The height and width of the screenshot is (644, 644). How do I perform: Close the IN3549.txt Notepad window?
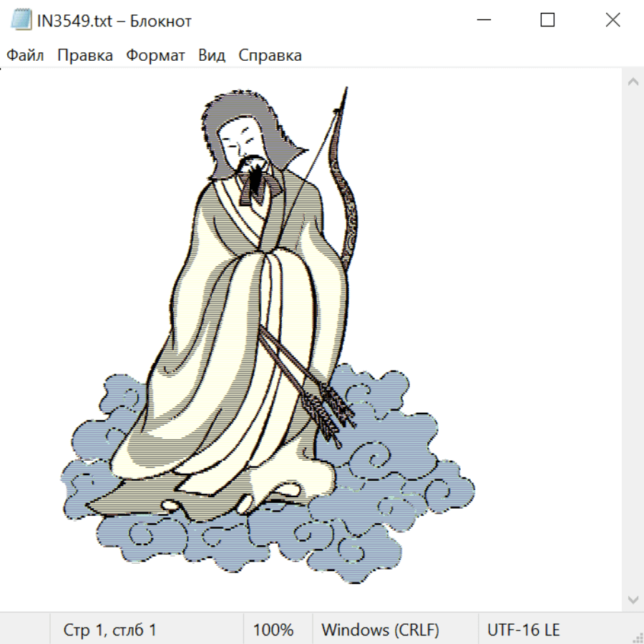[x=613, y=20]
